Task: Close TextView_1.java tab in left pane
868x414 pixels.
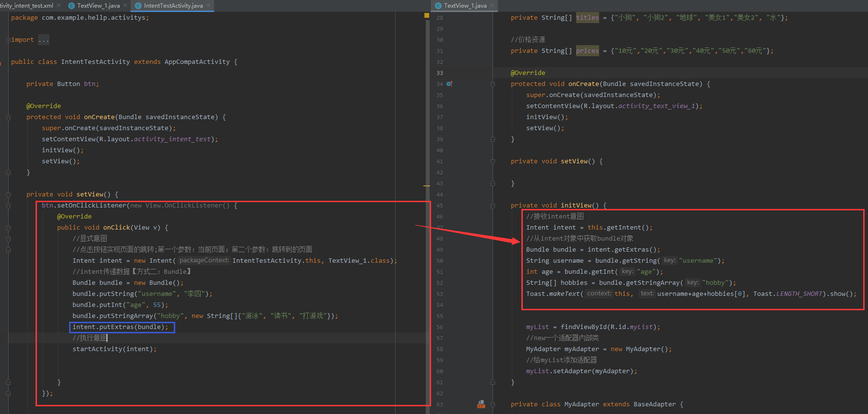Action: pyautogui.click(x=125, y=6)
